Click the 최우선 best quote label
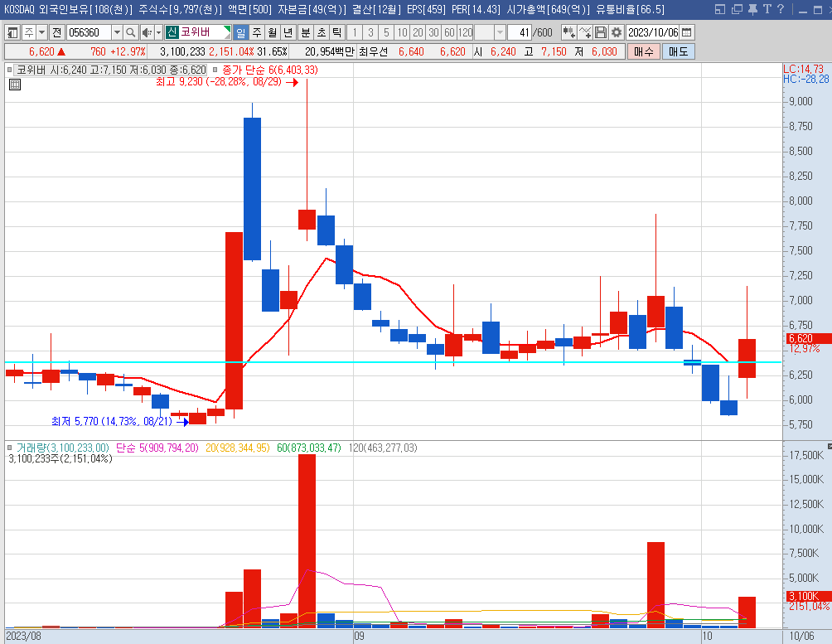The image size is (832, 644). [373, 51]
